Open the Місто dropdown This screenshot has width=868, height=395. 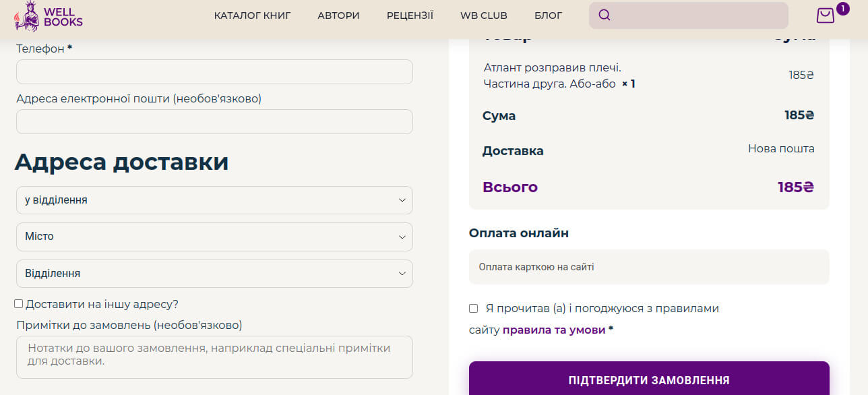(214, 237)
